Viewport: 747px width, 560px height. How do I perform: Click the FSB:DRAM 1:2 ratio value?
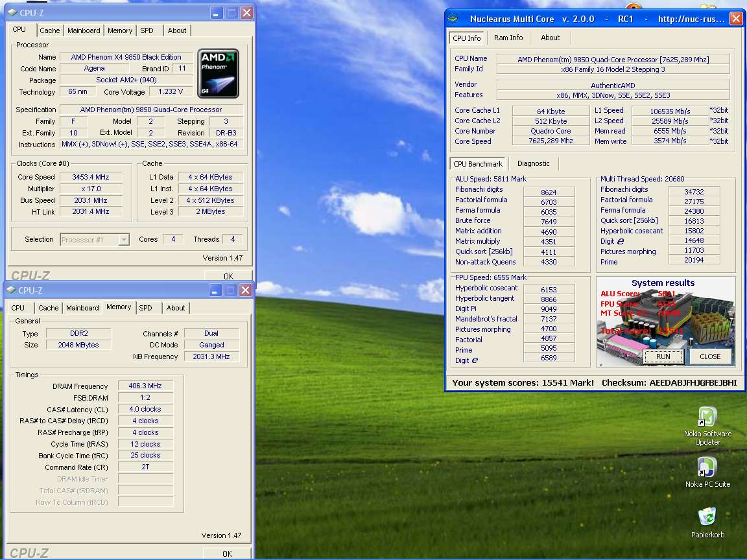tap(145, 397)
